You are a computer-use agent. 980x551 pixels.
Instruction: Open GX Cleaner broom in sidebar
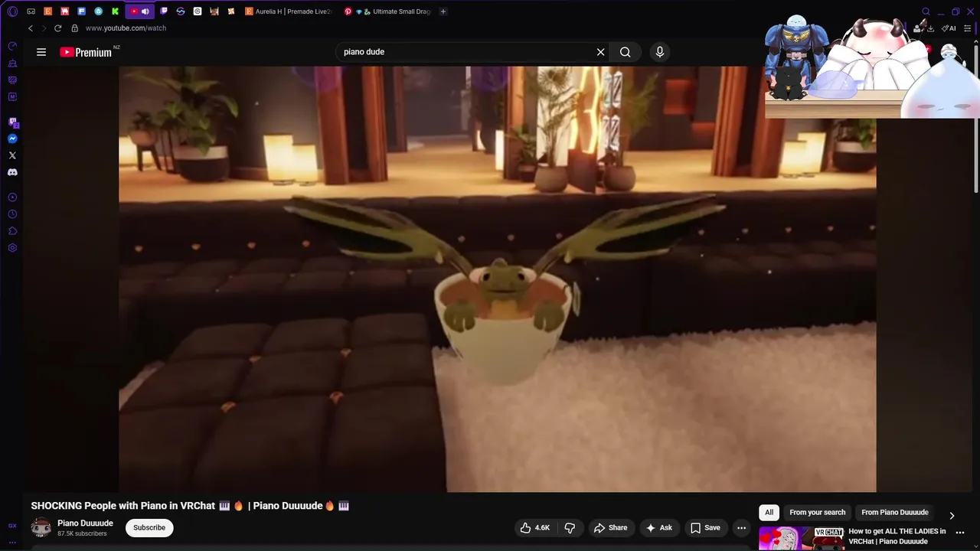(x=12, y=63)
